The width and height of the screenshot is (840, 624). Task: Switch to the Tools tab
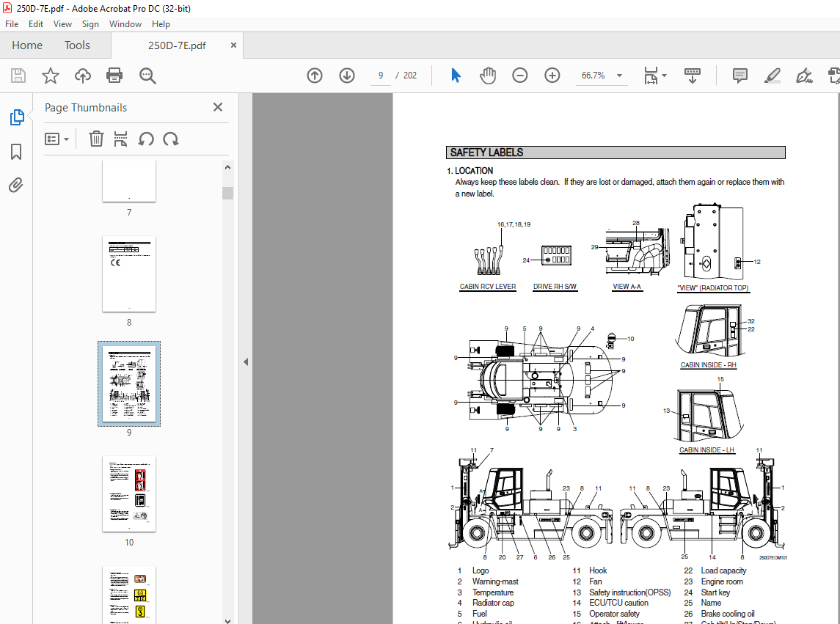pos(77,45)
